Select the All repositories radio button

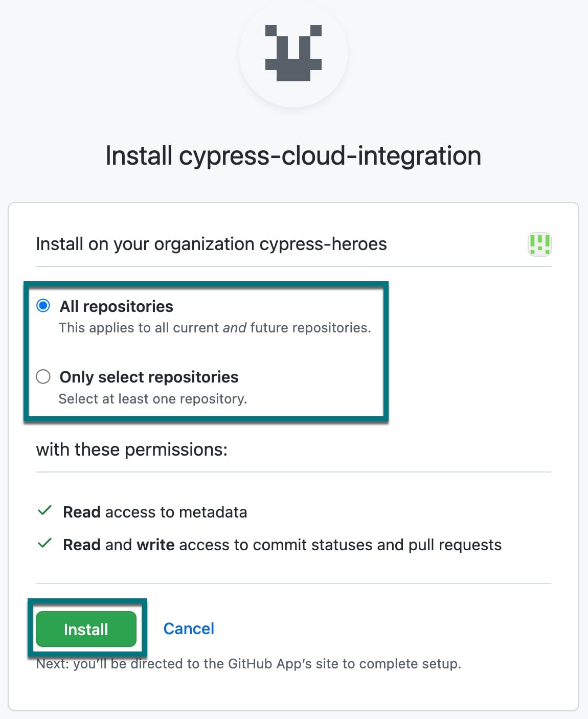click(x=43, y=305)
